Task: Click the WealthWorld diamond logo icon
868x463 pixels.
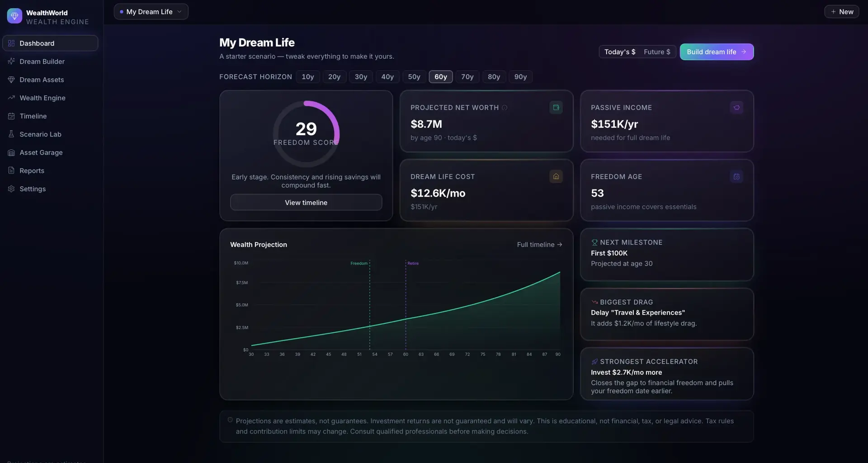Action: (14, 16)
